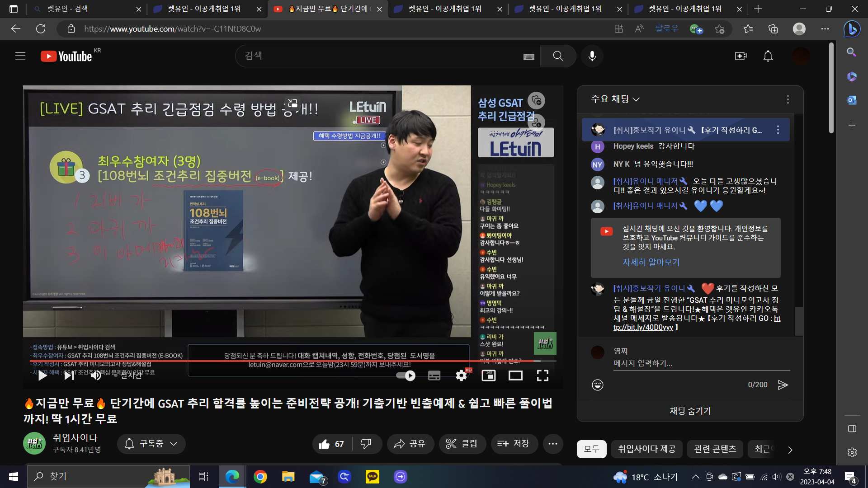868x488 pixels.
Task: Open the 자세히 알아보기 link
Action: point(651,262)
